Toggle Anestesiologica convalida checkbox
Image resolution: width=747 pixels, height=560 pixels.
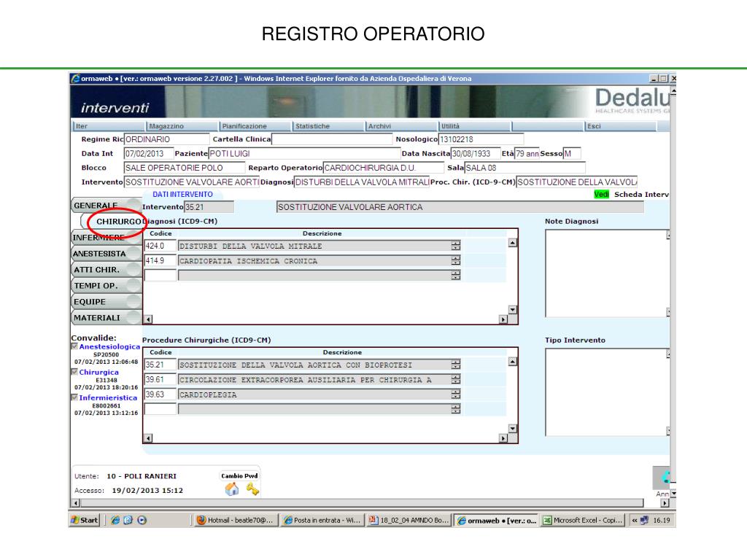click(74, 346)
